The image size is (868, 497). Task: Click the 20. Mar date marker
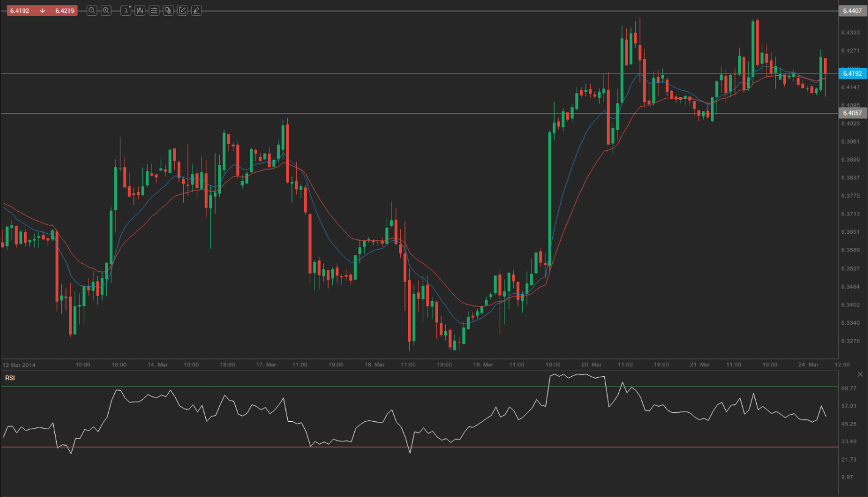click(x=591, y=365)
